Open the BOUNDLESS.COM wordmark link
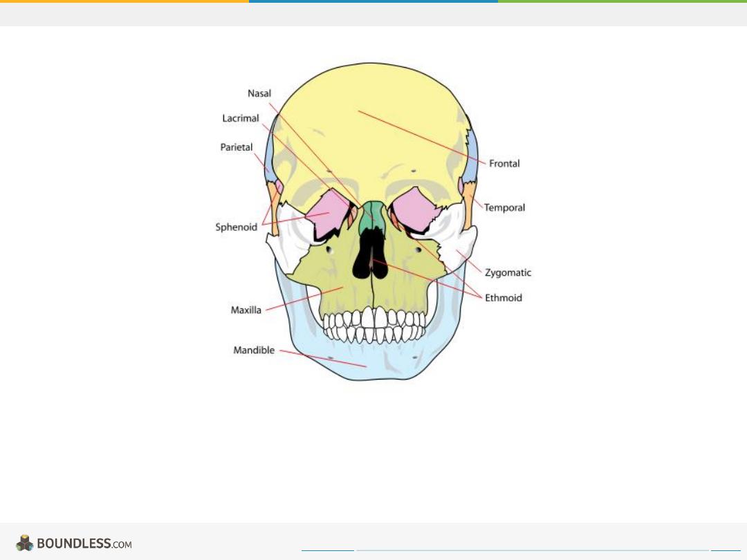The width and height of the screenshot is (747, 560). [x=84, y=543]
